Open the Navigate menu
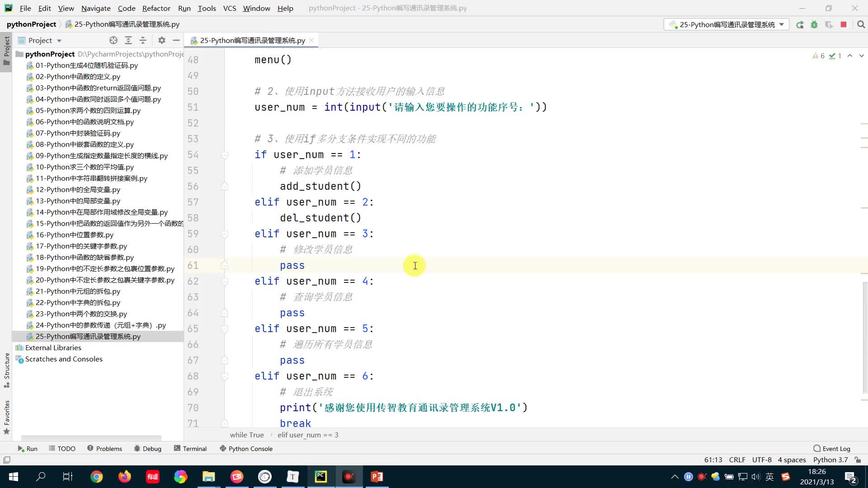The width and height of the screenshot is (868, 488). [96, 8]
